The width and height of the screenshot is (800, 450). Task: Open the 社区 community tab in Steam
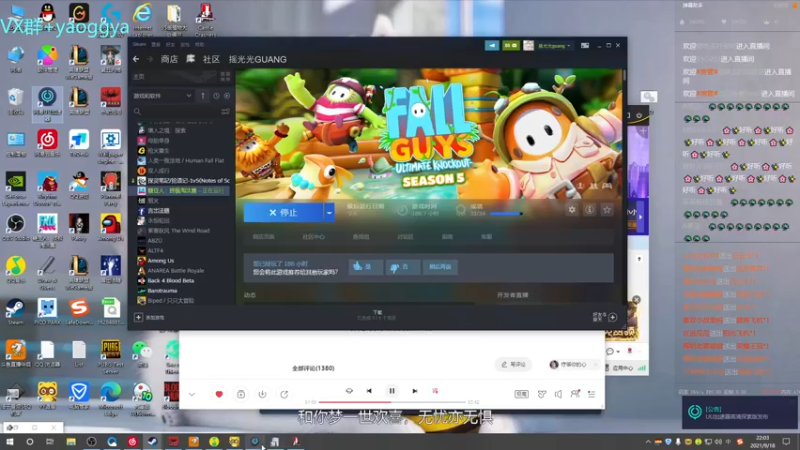[211, 59]
